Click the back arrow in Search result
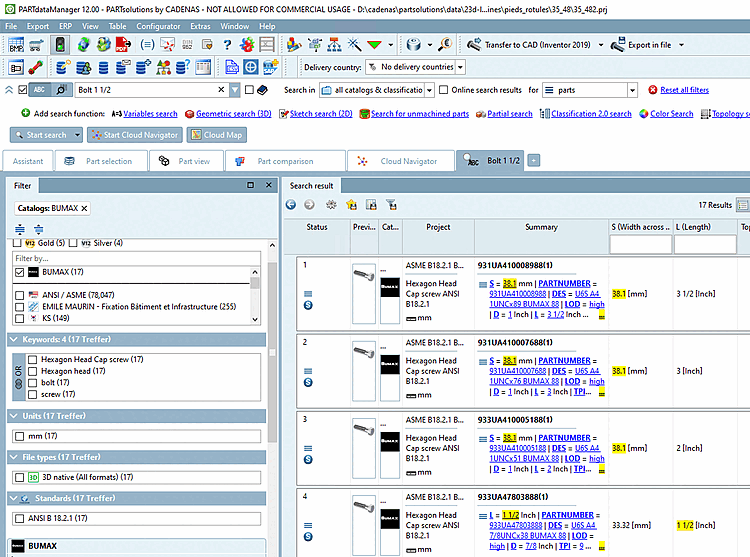The image size is (750, 557). pos(291,205)
